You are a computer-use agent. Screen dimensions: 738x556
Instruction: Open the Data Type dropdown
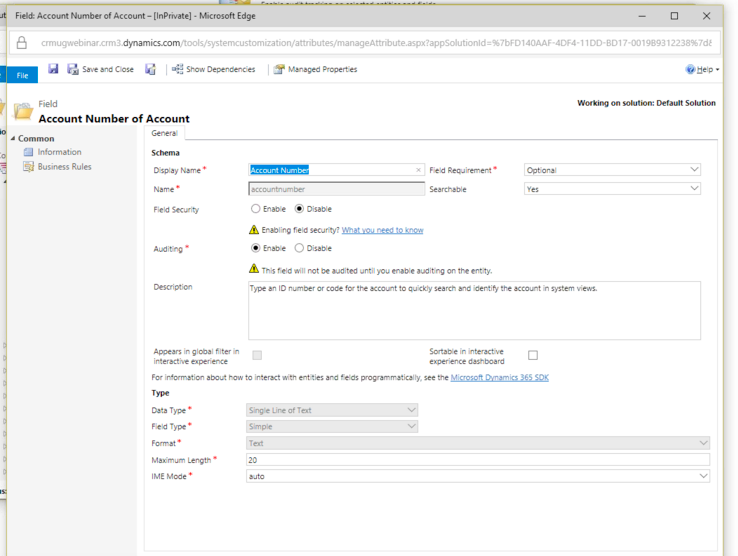tap(332, 410)
